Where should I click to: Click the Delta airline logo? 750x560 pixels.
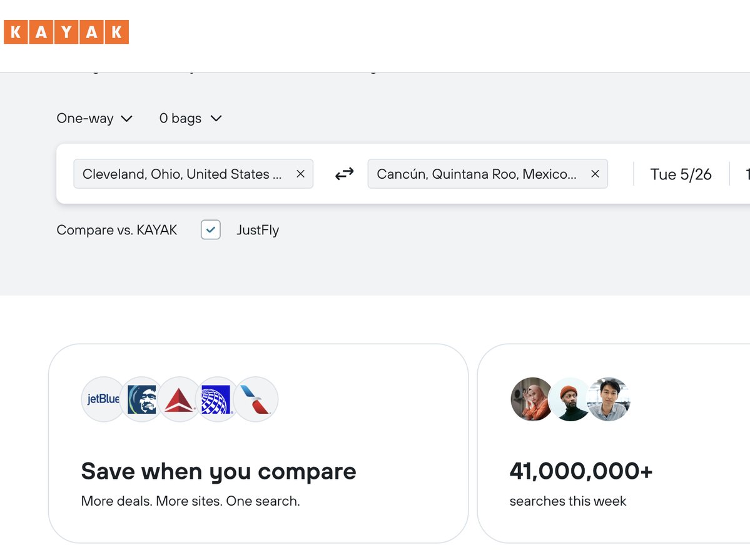pyautogui.click(x=180, y=399)
